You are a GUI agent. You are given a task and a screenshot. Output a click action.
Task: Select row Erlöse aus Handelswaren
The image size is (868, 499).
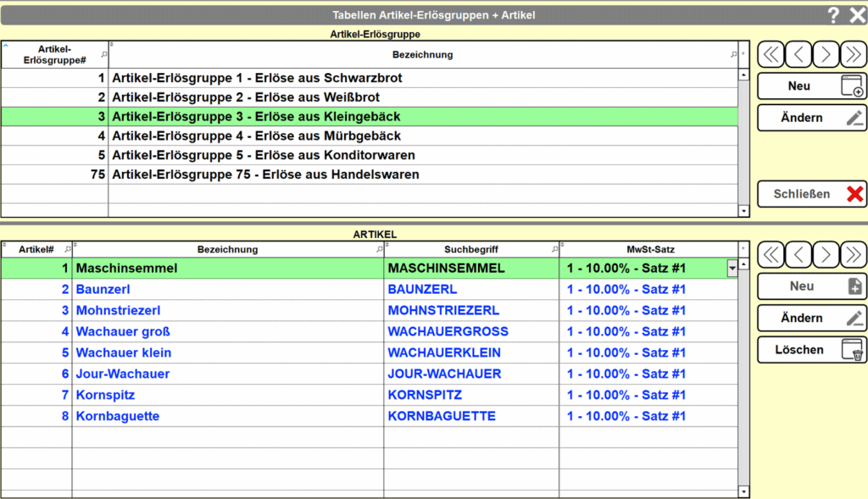(370, 175)
